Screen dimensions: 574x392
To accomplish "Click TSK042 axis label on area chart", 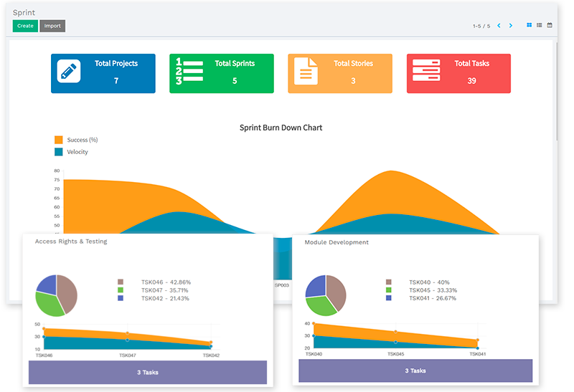I will click(x=211, y=355).
